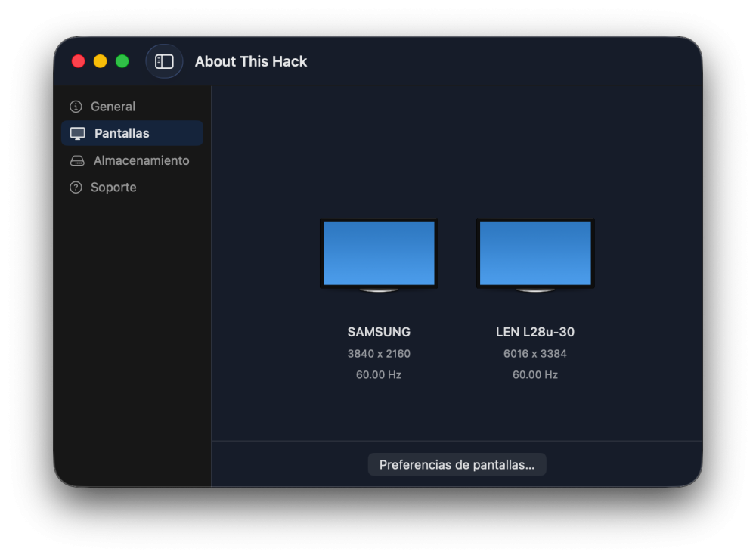Click the question mark icon beside Soporte
Image resolution: width=756 pixels, height=558 pixels.
click(76, 187)
